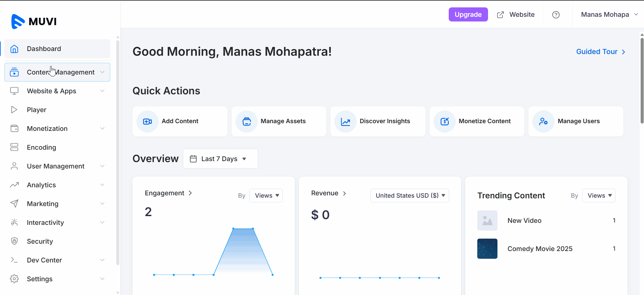Image resolution: width=644 pixels, height=295 pixels.
Task: Open Discover Insights chart icon
Action: coord(345,121)
